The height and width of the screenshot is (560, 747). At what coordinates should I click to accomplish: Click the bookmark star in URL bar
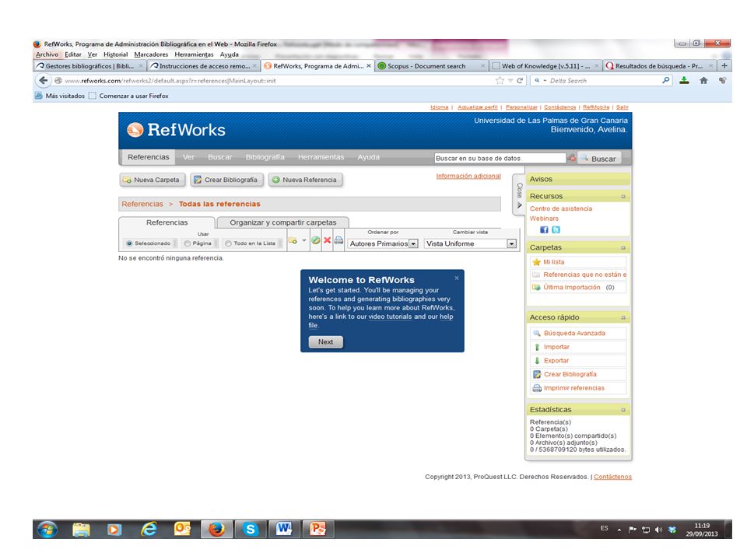(500, 80)
